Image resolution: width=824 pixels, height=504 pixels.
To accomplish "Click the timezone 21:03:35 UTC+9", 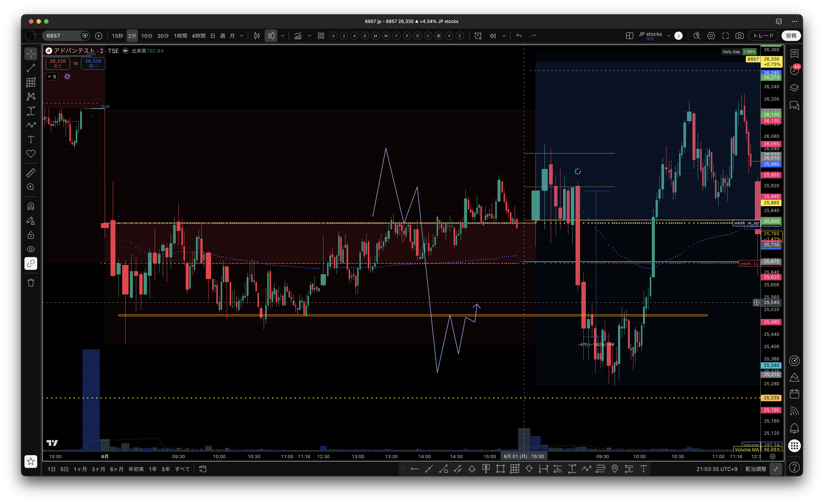I will click(717, 469).
